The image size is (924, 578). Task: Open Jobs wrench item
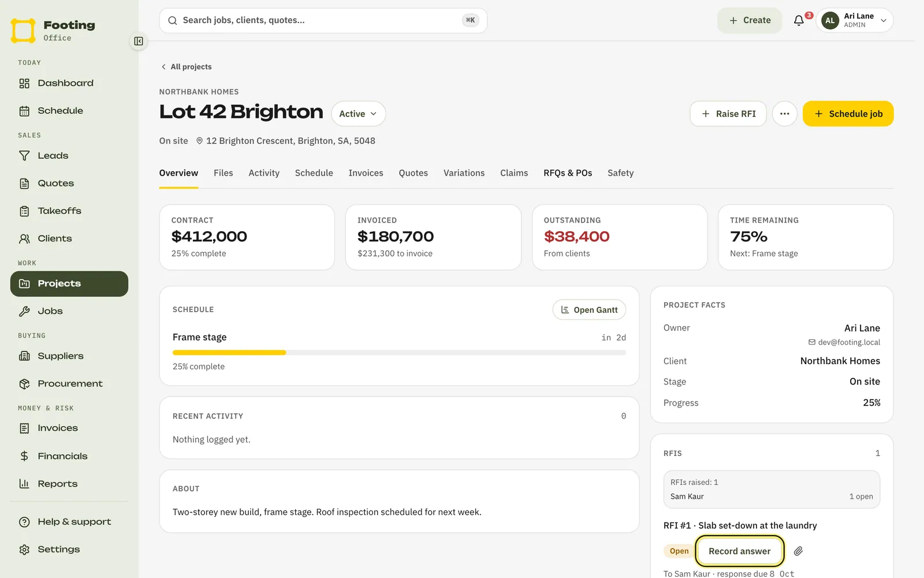[69, 311]
